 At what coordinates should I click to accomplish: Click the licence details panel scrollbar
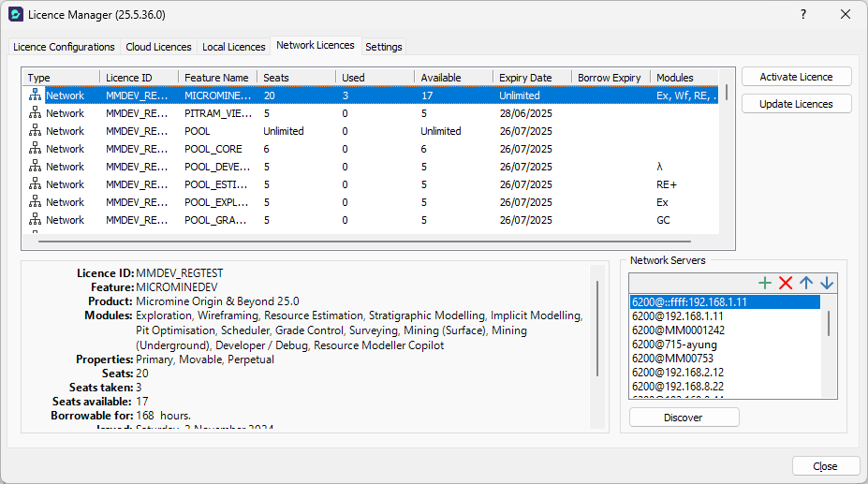pos(597,329)
